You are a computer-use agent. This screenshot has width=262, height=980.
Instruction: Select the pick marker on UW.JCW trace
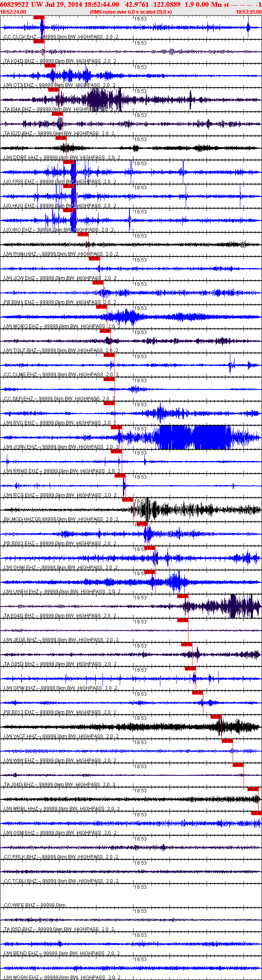point(94,258)
